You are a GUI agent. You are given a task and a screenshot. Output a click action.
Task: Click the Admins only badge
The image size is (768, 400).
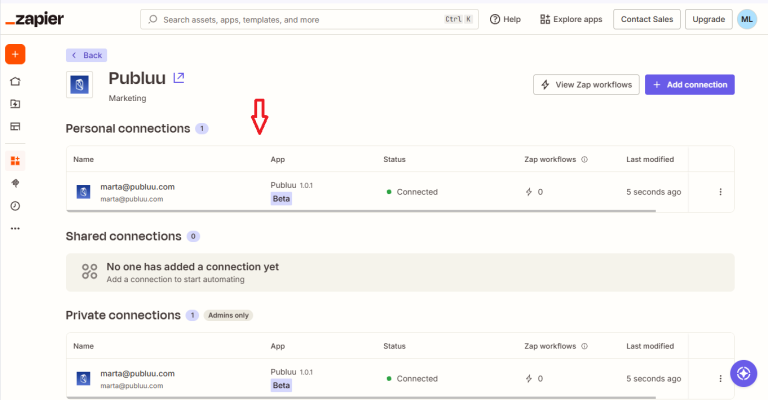point(228,315)
